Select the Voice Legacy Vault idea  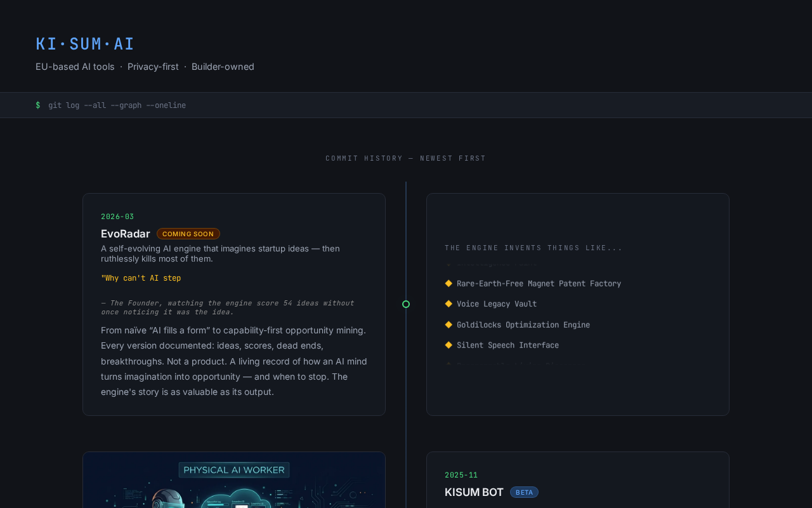coord(497,304)
